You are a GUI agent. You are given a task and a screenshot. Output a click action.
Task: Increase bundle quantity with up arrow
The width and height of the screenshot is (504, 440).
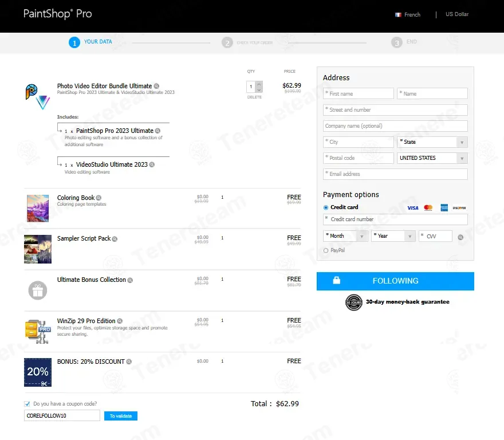point(259,84)
